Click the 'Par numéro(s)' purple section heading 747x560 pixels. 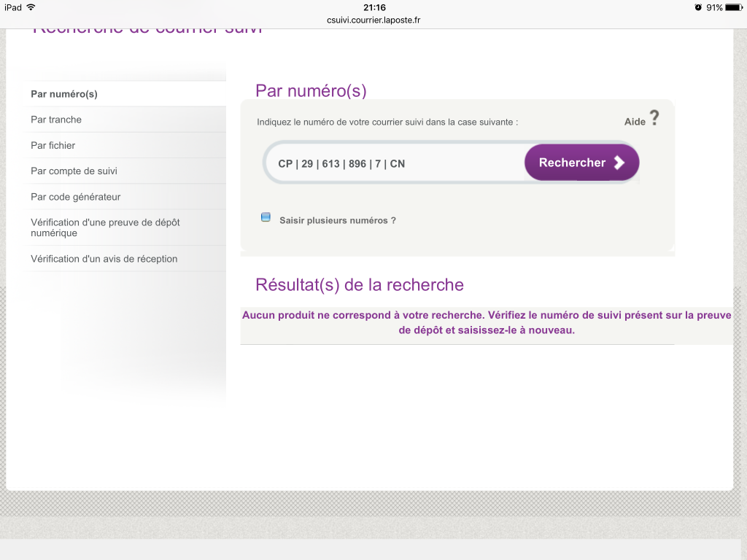311,90
